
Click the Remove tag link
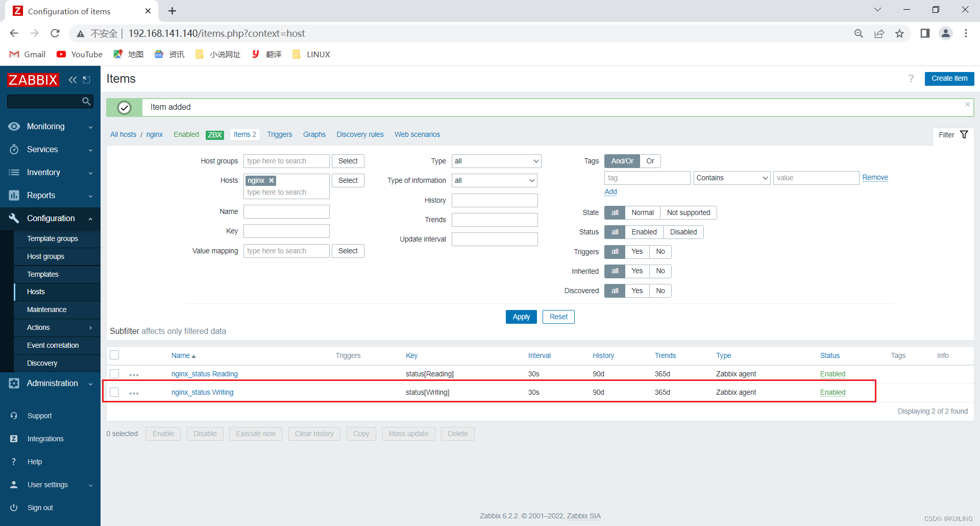[x=875, y=177]
